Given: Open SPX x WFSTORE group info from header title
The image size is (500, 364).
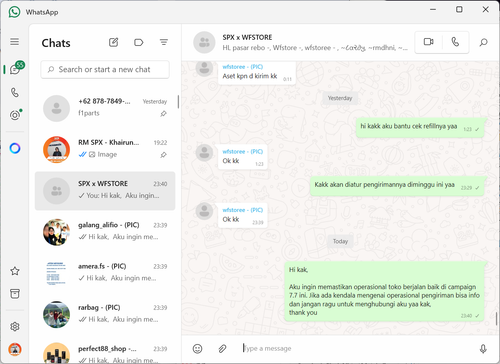Looking at the screenshot, I should (x=247, y=37).
